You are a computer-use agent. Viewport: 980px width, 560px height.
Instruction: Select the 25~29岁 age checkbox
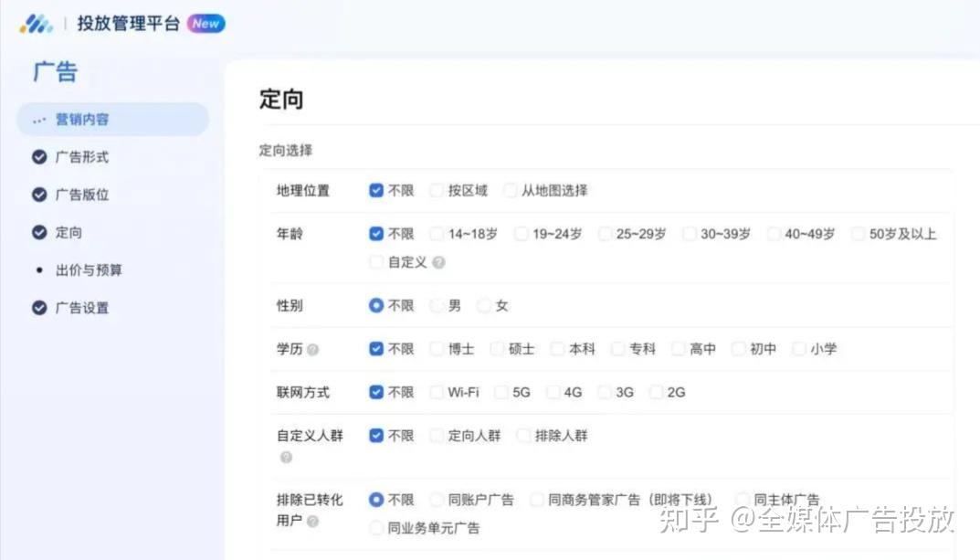[x=605, y=234]
